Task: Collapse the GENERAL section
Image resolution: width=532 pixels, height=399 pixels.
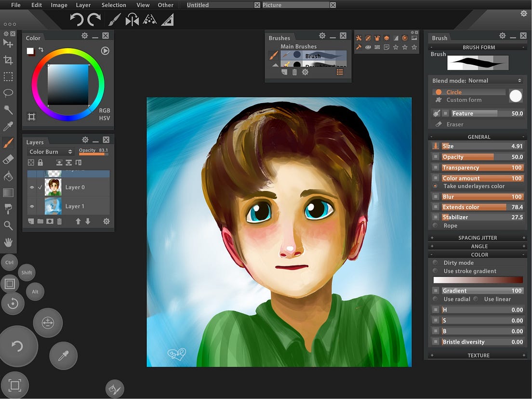Action: [x=478, y=137]
